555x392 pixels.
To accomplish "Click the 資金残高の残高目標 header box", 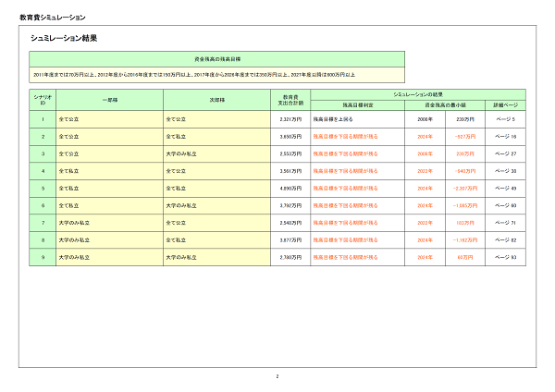I will (217, 57).
